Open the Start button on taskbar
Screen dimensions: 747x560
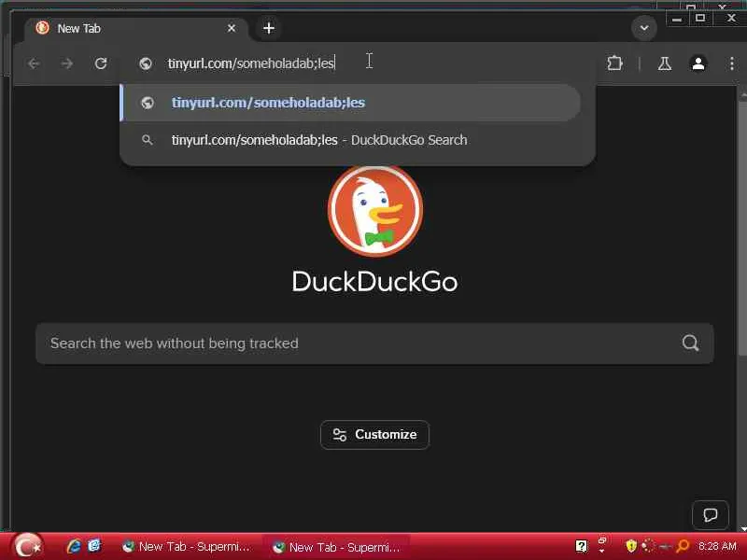click(x=28, y=546)
